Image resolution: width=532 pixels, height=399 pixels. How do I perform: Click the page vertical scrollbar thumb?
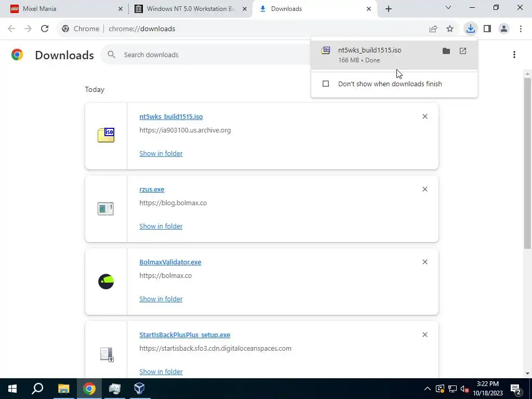click(527, 163)
